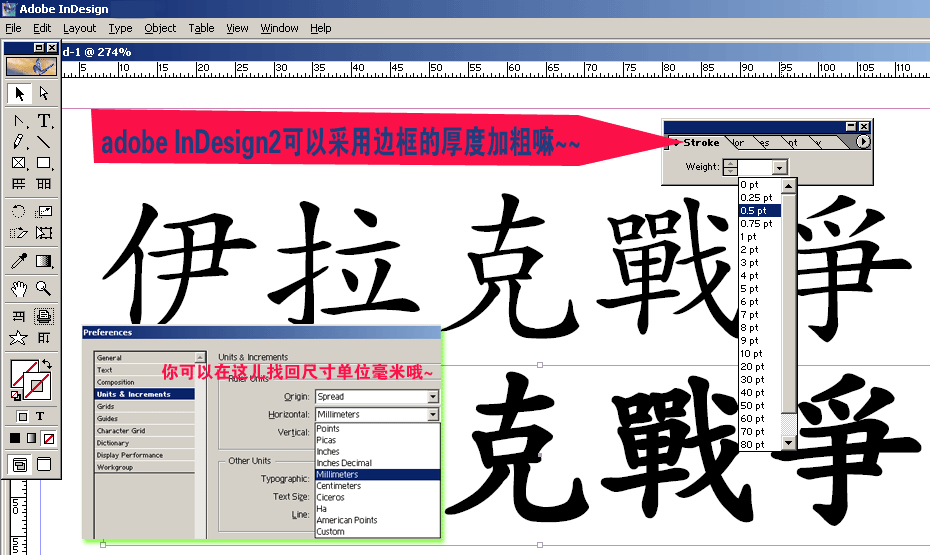Select the Gradient tool

pos(44,260)
